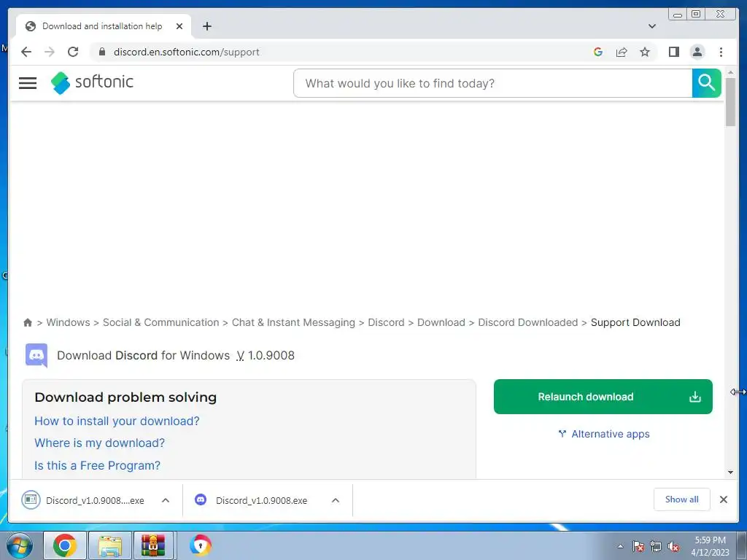This screenshot has height=560, width=747.
Task: Click the vertical scrollbar thumb
Action: coord(731,102)
